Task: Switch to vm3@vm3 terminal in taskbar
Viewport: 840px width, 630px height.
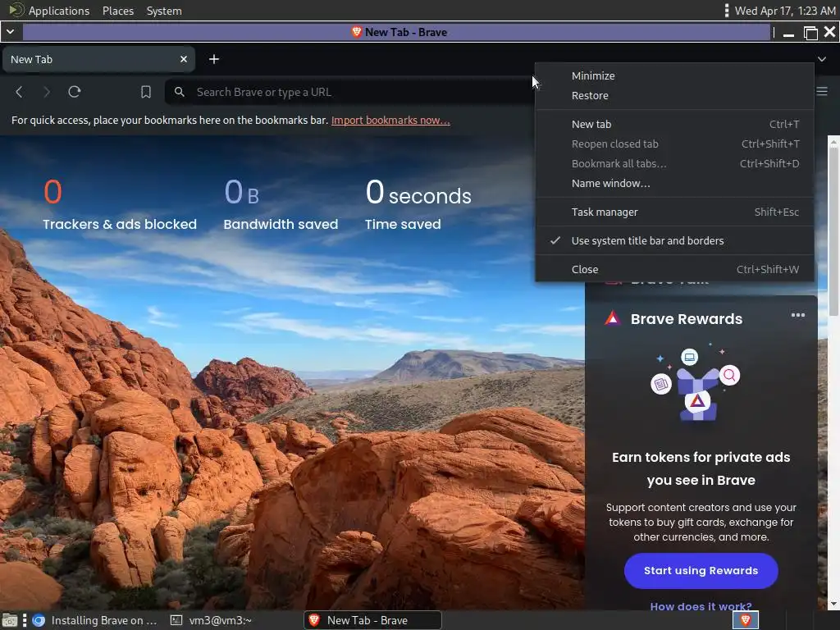Action: 211,620
